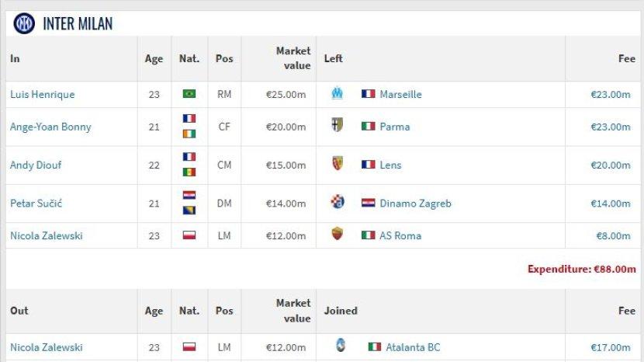The width and height of the screenshot is (644, 362).
Task: Open Petar Sučić player profile
Action: [x=36, y=204]
